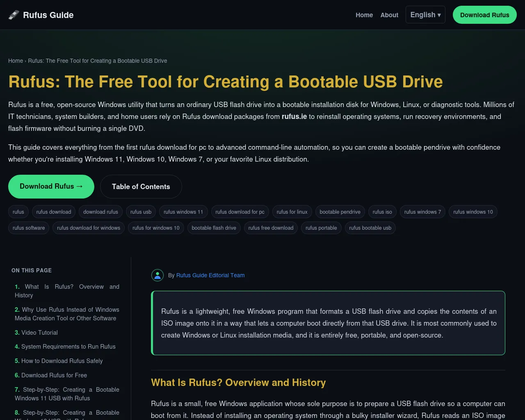Open the Table of Contents button

click(x=141, y=187)
